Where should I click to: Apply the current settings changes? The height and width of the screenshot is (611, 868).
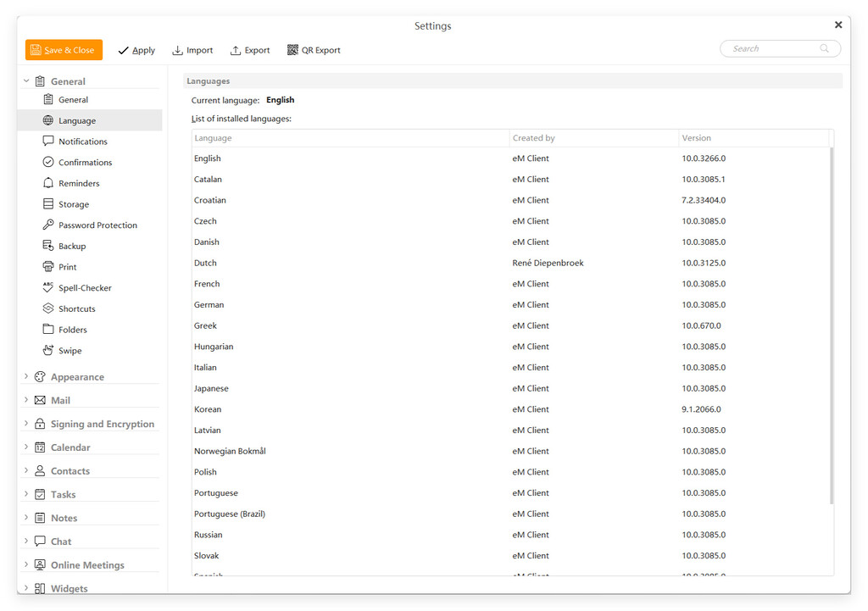point(136,50)
